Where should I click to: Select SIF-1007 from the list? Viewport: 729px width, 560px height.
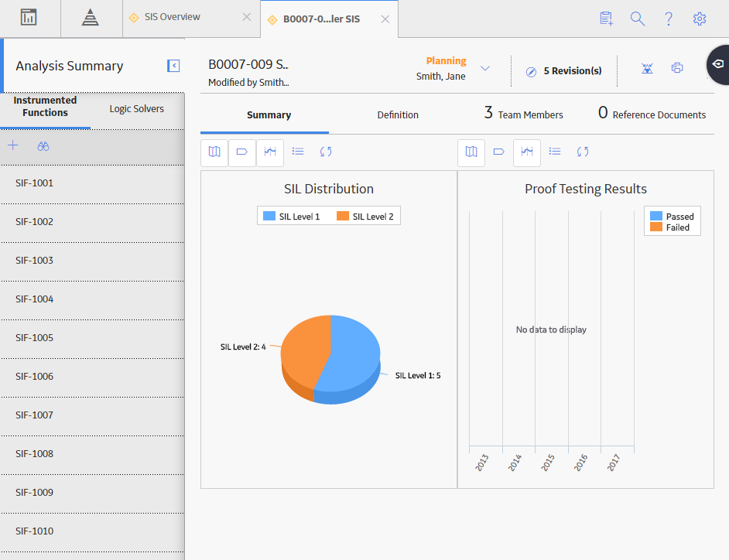92,415
